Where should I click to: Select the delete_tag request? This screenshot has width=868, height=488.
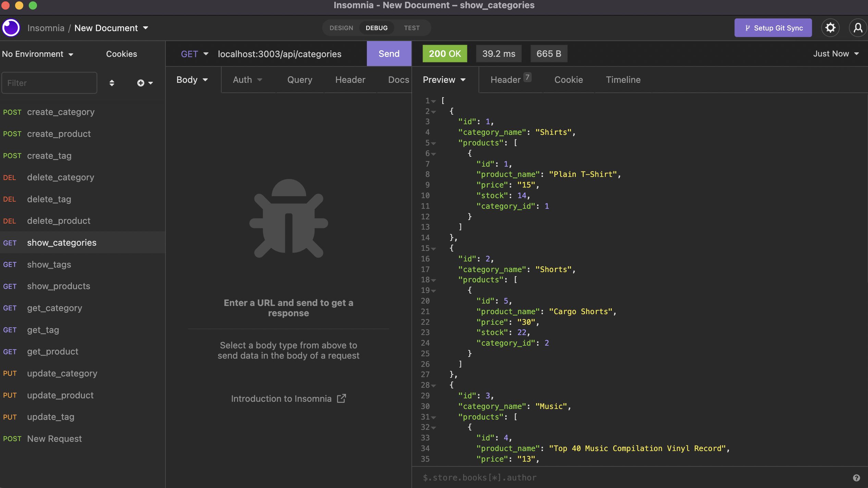pyautogui.click(x=83, y=199)
